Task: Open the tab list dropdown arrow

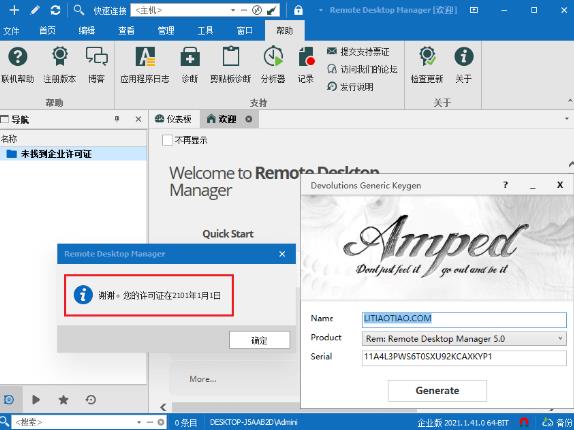Action: tap(567, 119)
